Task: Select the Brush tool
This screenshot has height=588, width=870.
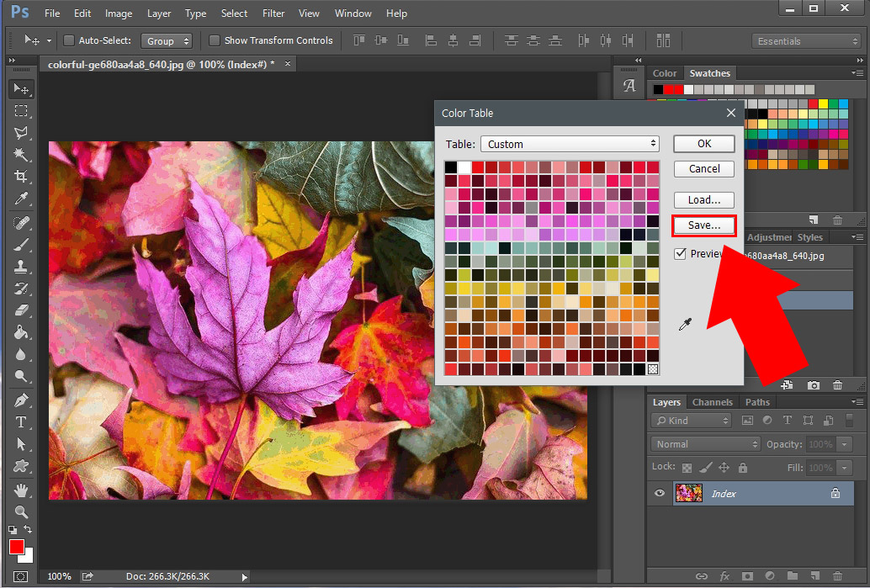Action: tap(21, 245)
